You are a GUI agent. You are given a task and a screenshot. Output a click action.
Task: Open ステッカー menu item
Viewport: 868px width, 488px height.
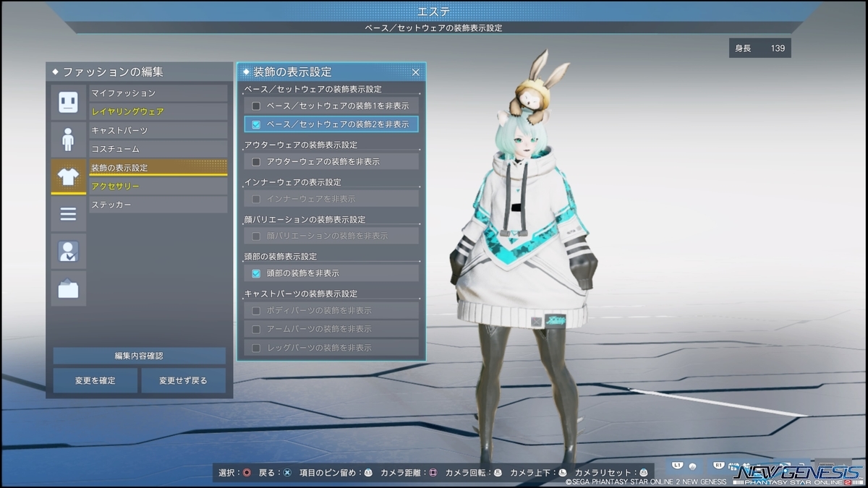pos(158,205)
